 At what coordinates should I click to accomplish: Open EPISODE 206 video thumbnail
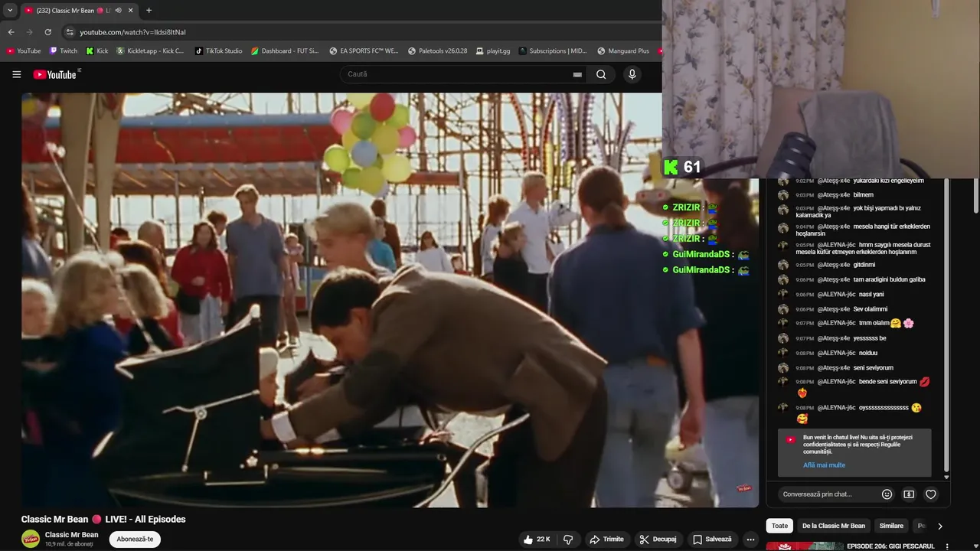point(805,546)
